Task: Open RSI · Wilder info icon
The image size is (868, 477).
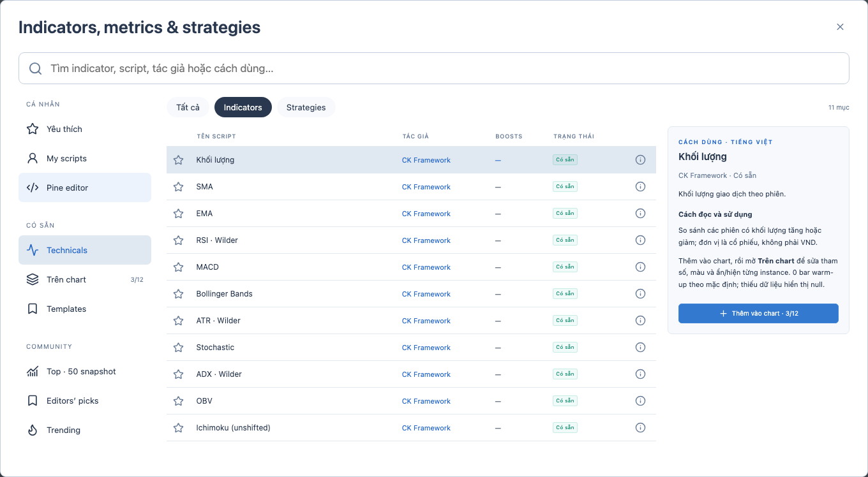Action: coord(641,240)
